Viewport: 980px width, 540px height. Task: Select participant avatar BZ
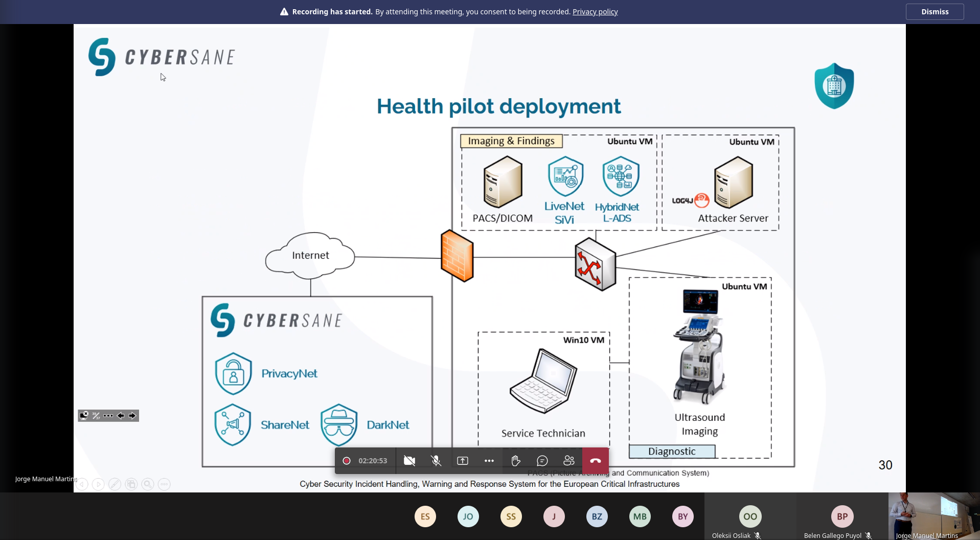tap(597, 516)
